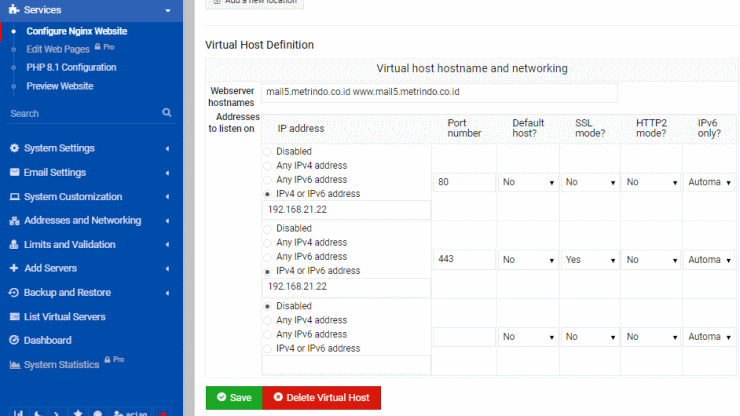Click the Services puzzle-piece icon
The height and width of the screenshot is (416, 740).
[14, 9]
